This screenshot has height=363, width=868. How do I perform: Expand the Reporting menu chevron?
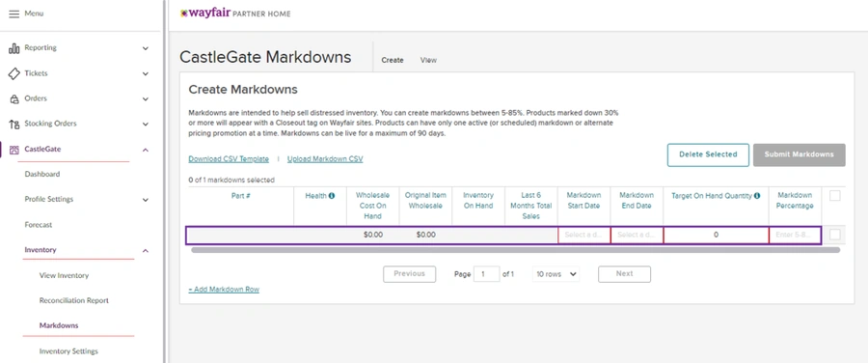pos(146,48)
